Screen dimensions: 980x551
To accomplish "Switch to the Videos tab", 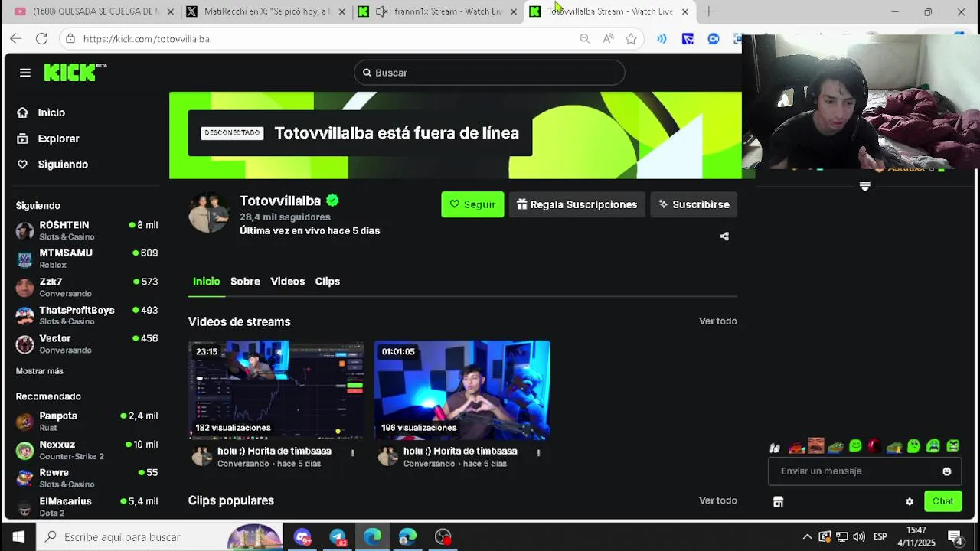I will (x=287, y=282).
